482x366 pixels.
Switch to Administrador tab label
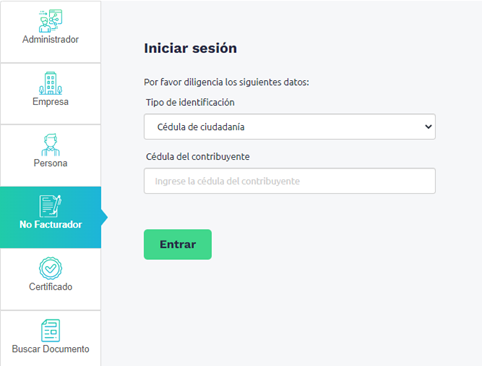(x=50, y=39)
